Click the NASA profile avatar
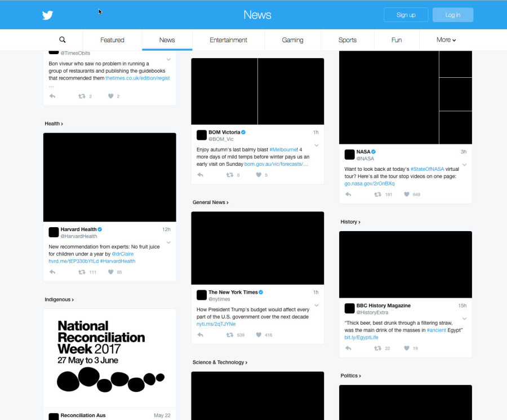The width and height of the screenshot is (507, 420). (x=349, y=154)
